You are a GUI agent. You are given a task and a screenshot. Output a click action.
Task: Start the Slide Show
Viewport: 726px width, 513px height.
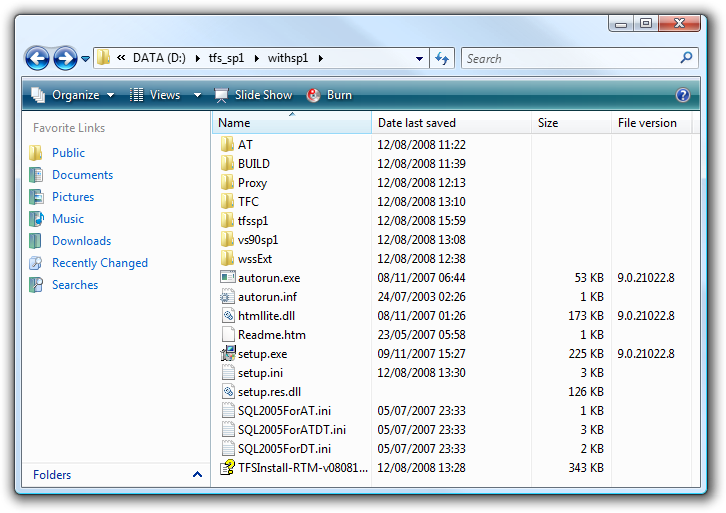coord(253,95)
